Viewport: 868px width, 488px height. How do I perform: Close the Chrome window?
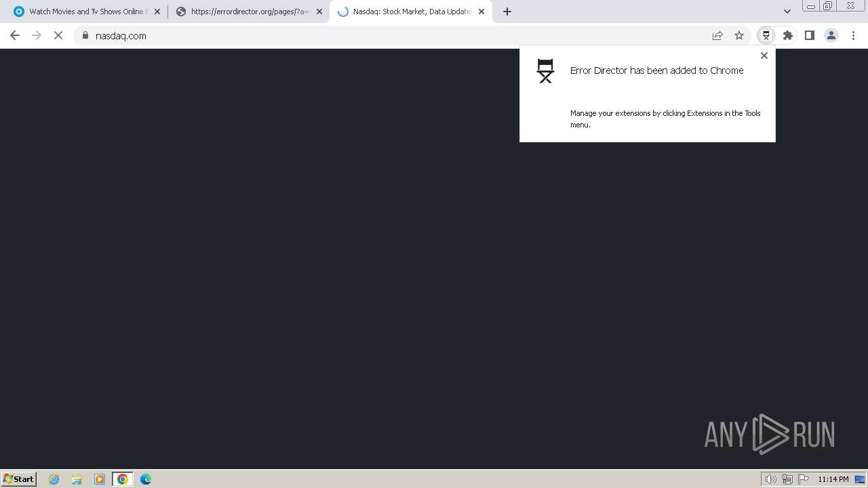[850, 6]
